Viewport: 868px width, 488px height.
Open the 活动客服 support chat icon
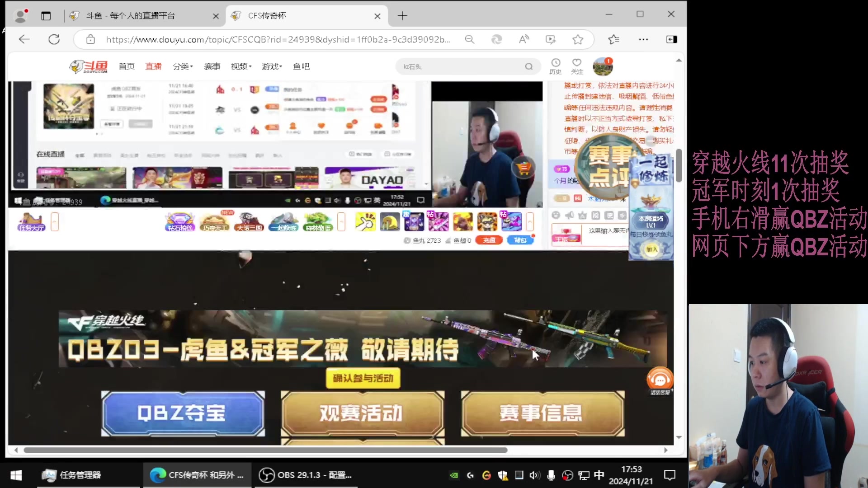(x=660, y=381)
